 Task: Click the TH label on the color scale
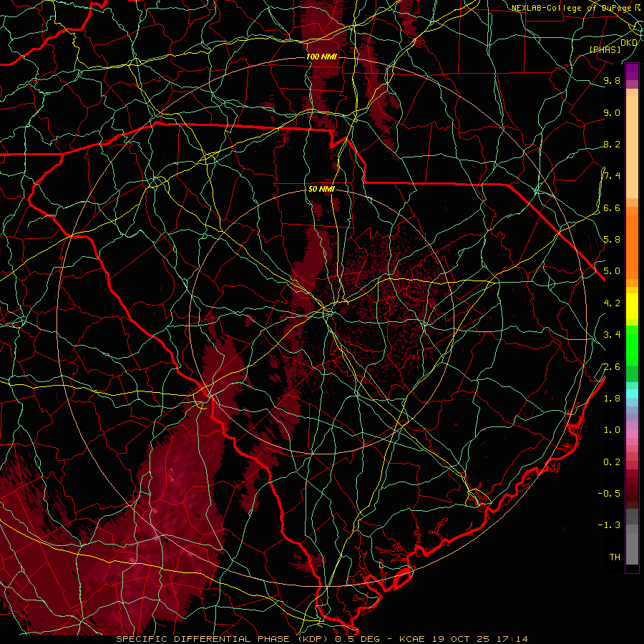(x=615, y=557)
